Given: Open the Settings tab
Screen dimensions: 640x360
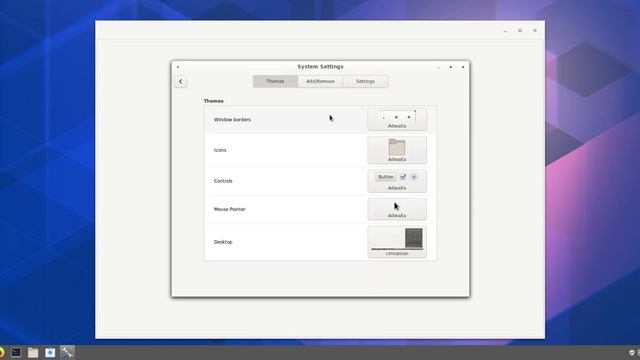Looking at the screenshot, I should click(365, 81).
